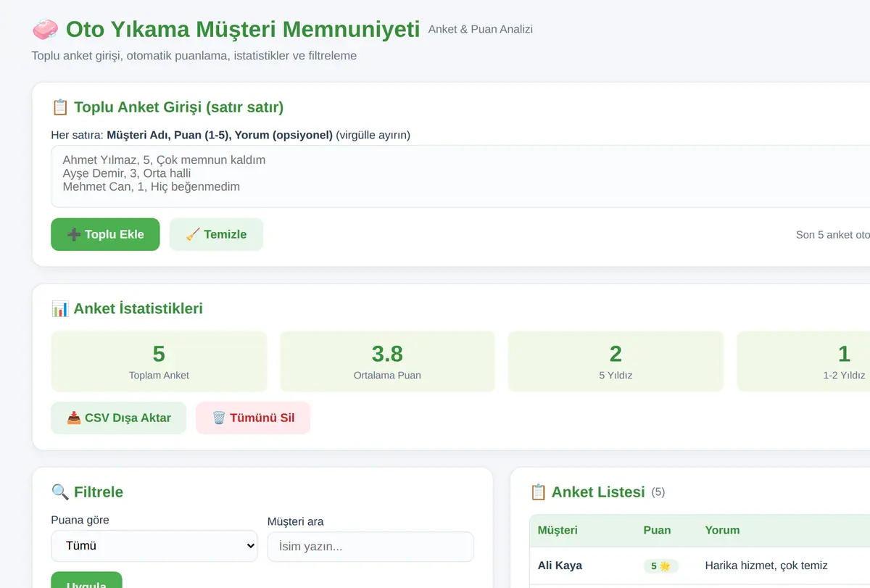The width and height of the screenshot is (870, 588).
Task: Click the Oto Yıkama Müşteri Memnuniyeti heading
Action: pyautogui.click(x=243, y=30)
